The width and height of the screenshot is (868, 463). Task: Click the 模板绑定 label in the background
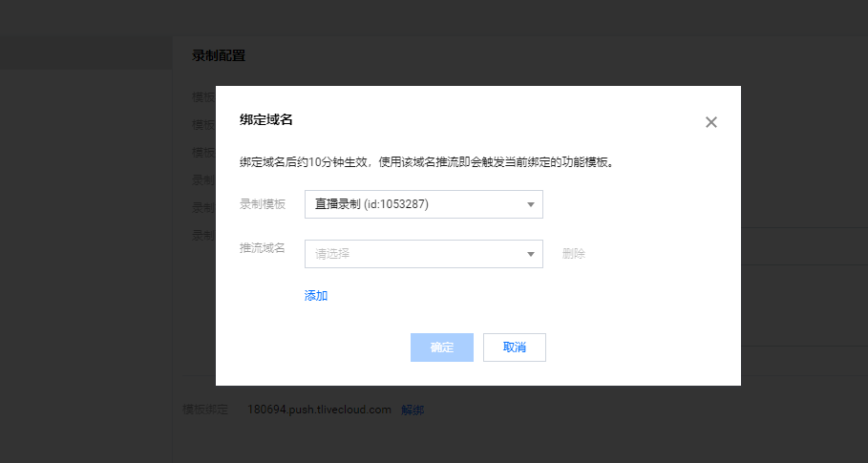click(x=205, y=410)
